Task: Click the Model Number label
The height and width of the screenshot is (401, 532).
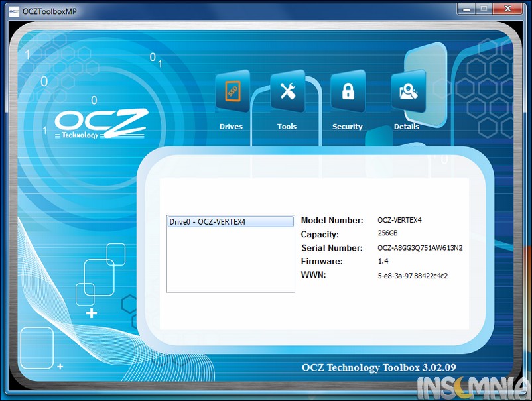Action: 332,220
